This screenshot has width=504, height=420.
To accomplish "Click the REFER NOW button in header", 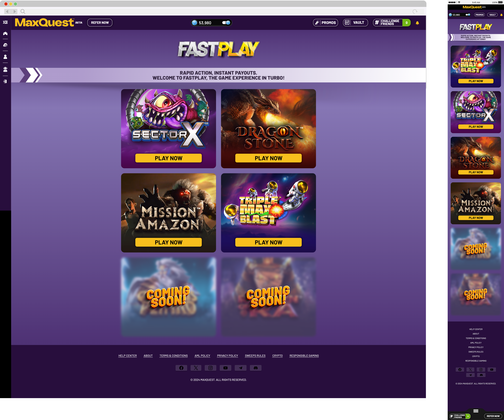I will click(100, 23).
